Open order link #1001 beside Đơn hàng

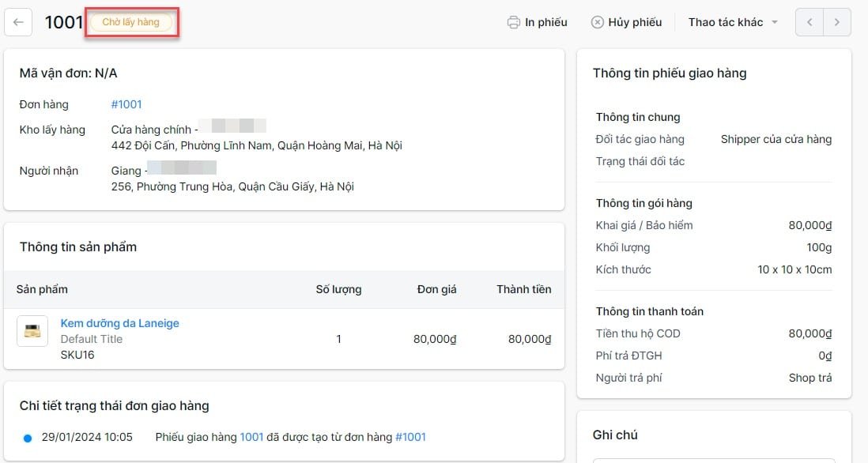(126, 104)
